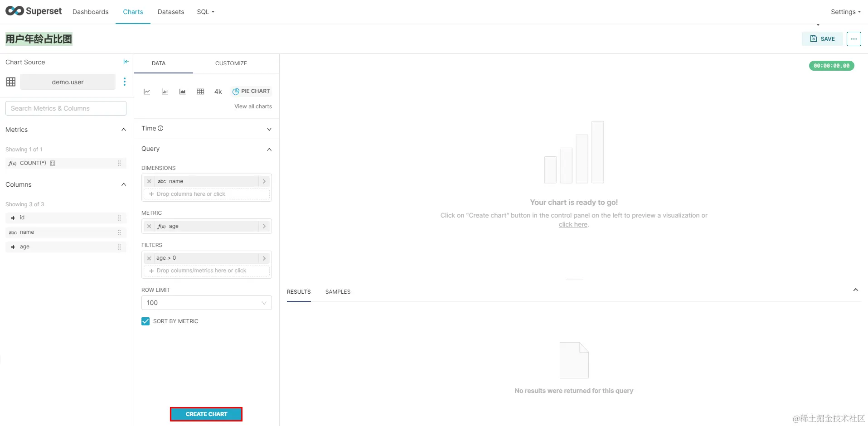Click the SAVE button
Screen dimensions: 868x426
(x=822, y=39)
